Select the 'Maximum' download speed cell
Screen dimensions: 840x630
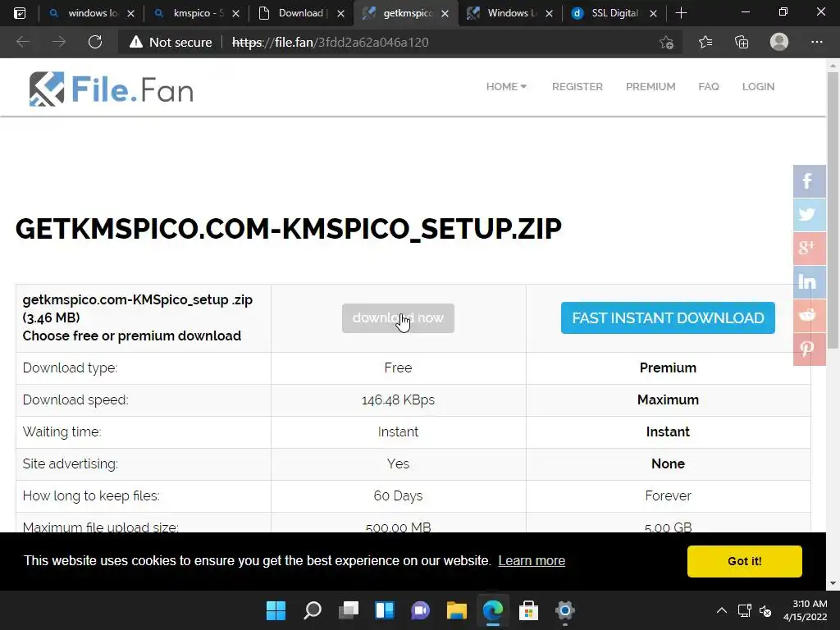click(668, 399)
